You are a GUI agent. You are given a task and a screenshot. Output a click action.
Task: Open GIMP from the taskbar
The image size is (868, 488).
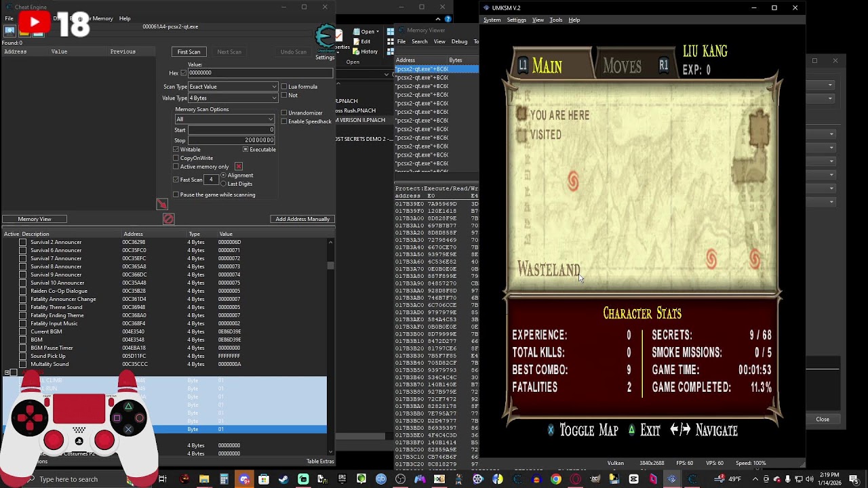click(595, 479)
